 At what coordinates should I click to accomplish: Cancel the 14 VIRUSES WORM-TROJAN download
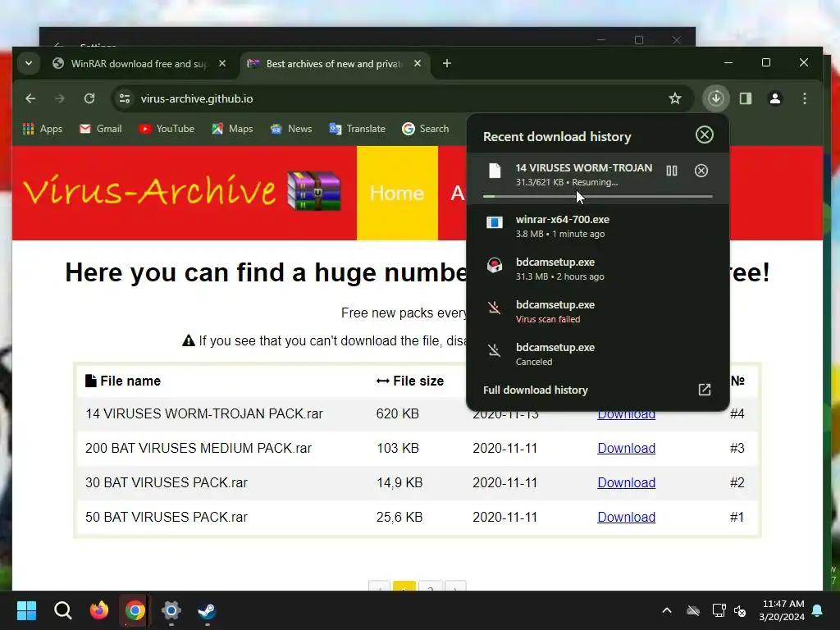point(701,171)
